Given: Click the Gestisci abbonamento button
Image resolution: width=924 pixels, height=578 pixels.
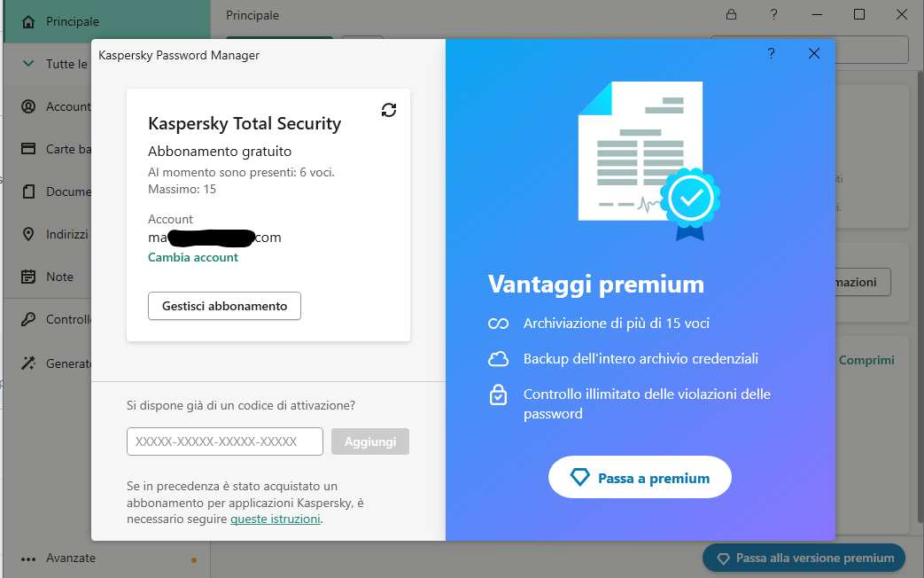Looking at the screenshot, I should 224,306.
